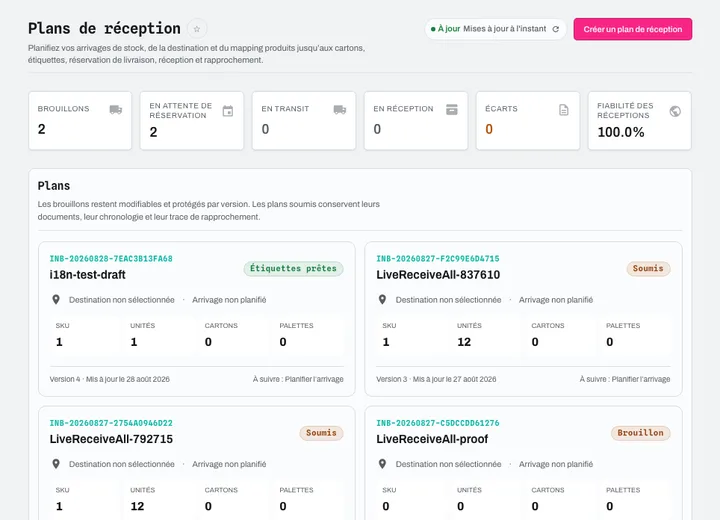Click Unités value 12 in LiveReceiveAll-792715
This screenshot has width=720, height=520.
coord(137,506)
